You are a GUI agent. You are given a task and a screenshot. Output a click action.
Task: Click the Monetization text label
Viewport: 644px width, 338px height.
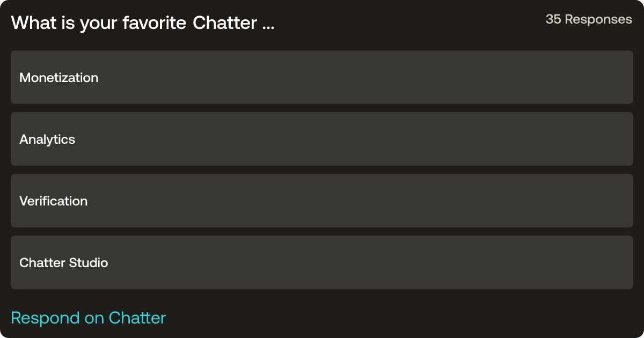coord(59,78)
